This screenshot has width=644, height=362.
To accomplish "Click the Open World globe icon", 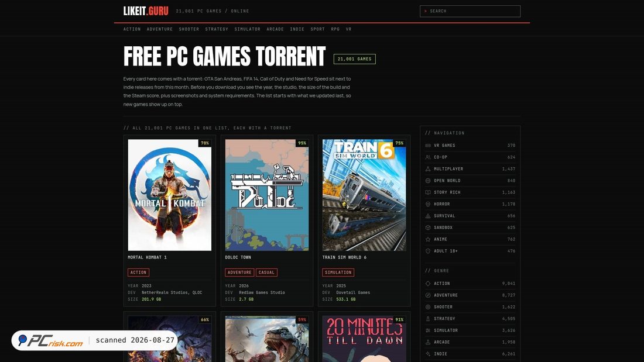I will [427, 181].
